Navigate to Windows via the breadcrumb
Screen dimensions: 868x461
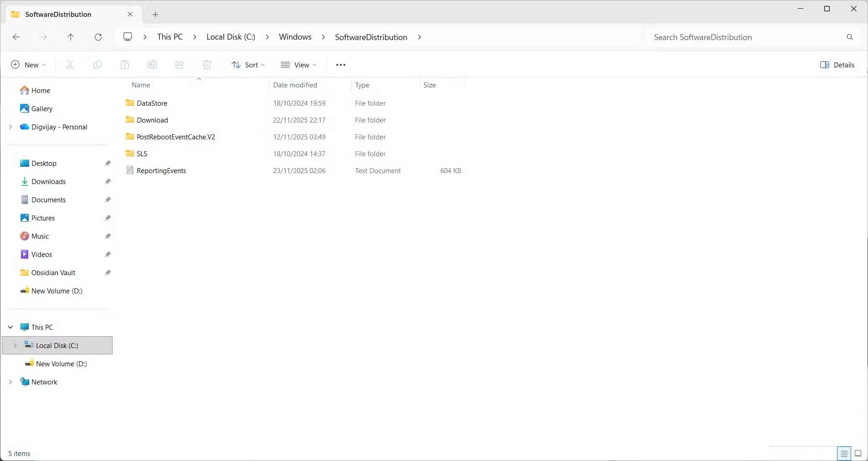294,37
